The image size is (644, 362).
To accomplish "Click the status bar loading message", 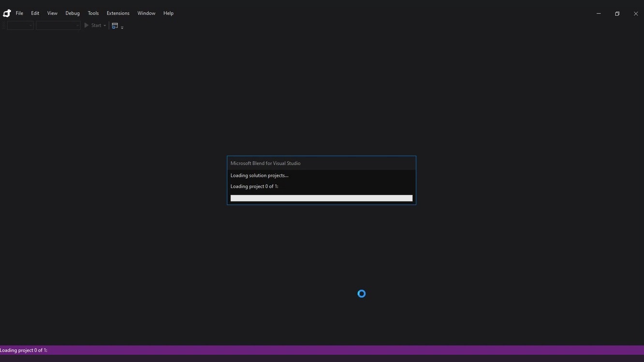I will coord(24,350).
